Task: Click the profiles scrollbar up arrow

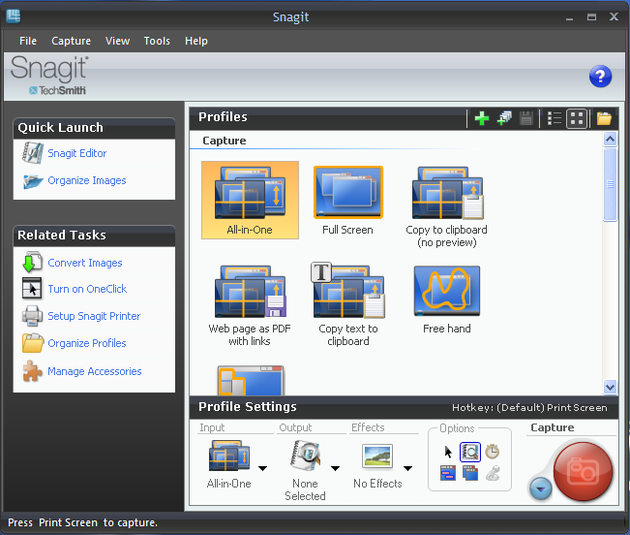Action: (610, 139)
